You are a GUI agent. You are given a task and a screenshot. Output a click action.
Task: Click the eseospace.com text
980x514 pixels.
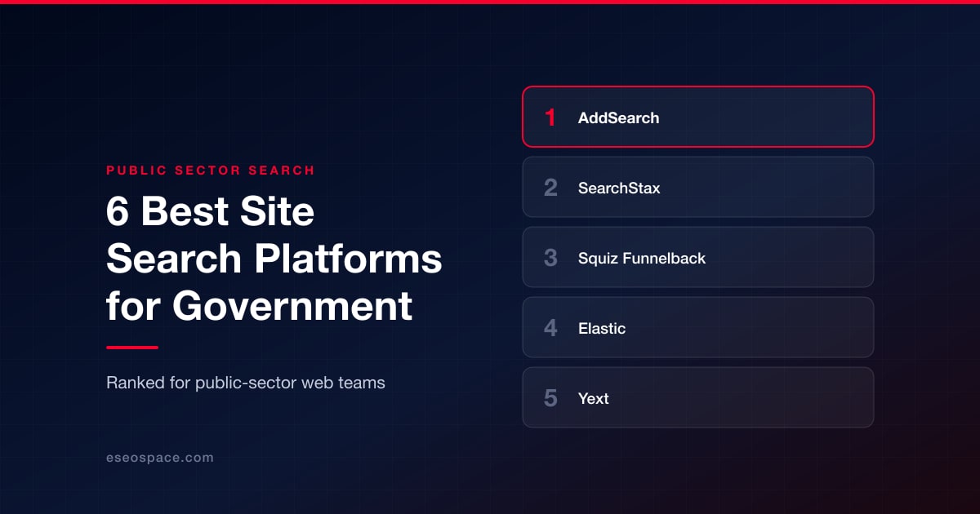[x=160, y=458]
